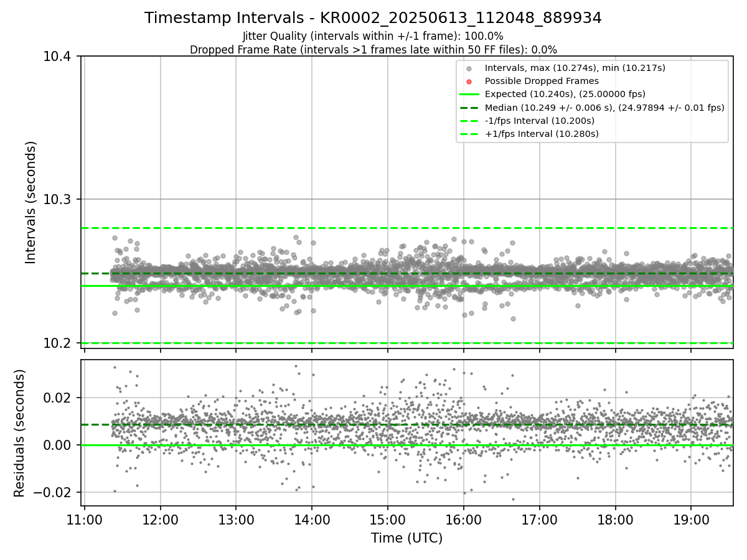Click the x-axis tick label "18:00"
Image resolution: width=747 pixels, height=560 pixels.
pos(616,519)
